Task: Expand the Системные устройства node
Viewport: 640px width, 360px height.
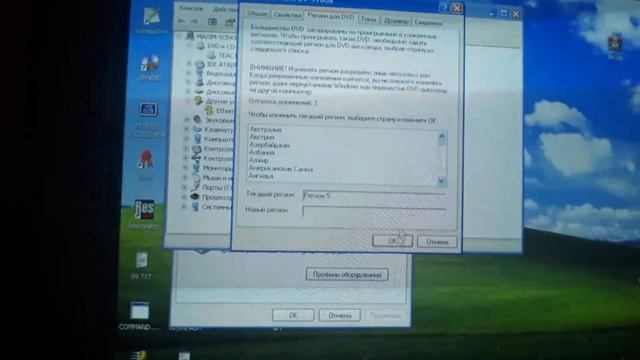Action: tap(184, 207)
